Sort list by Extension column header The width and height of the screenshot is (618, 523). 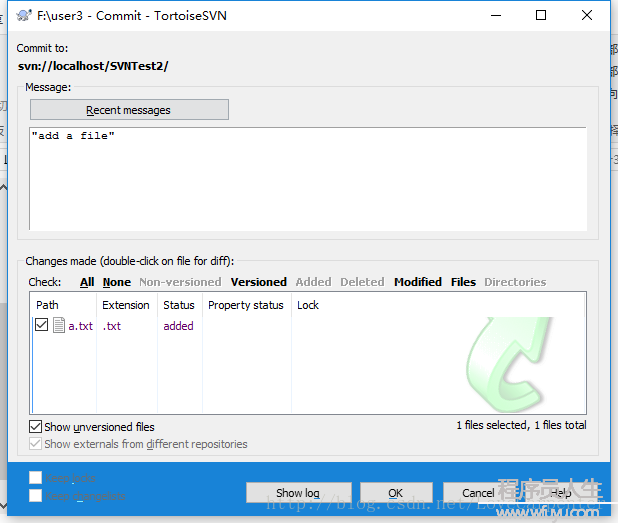tap(127, 305)
